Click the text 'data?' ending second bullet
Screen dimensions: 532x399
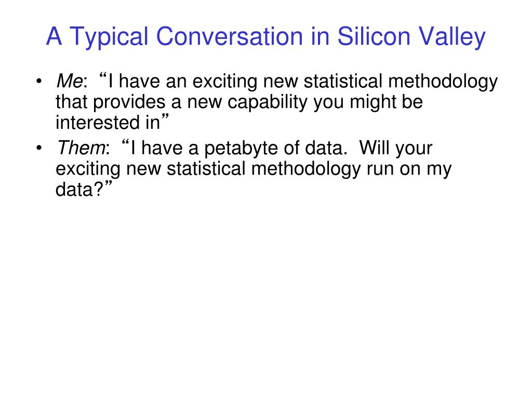[x=79, y=189]
